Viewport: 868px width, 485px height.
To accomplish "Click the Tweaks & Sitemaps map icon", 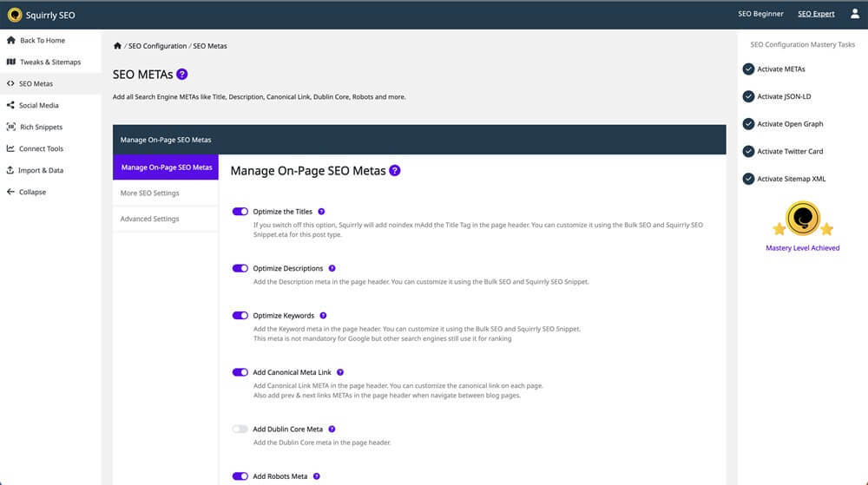I will [11, 62].
